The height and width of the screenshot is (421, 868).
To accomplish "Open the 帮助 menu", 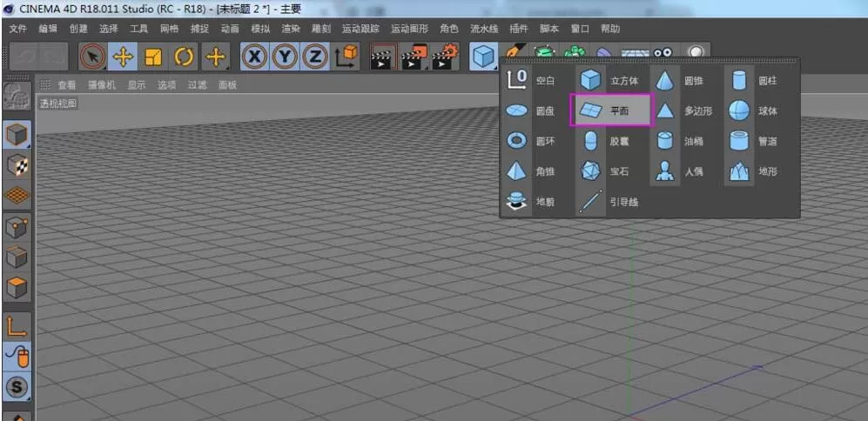I will click(610, 29).
